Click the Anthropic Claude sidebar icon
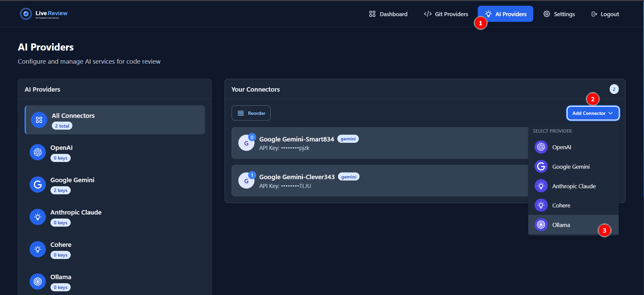Viewport: 644px width, 295px height. tap(38, 217)
